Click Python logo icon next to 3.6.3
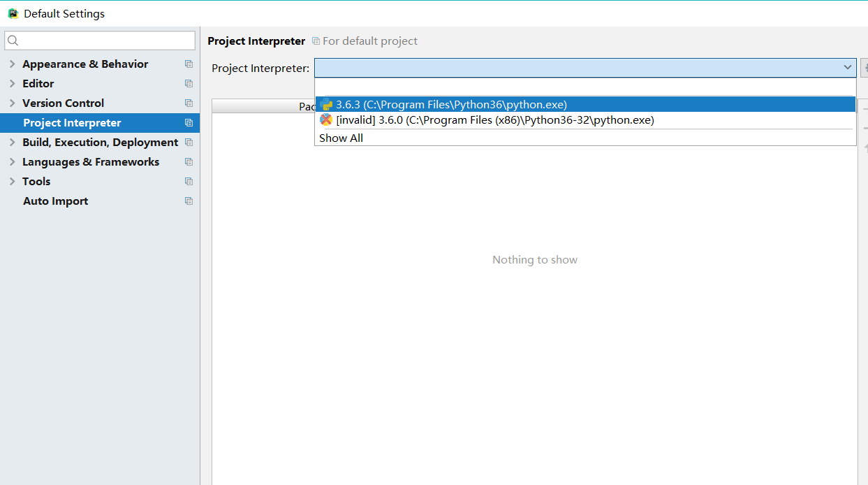 click(x=326, y=104)
